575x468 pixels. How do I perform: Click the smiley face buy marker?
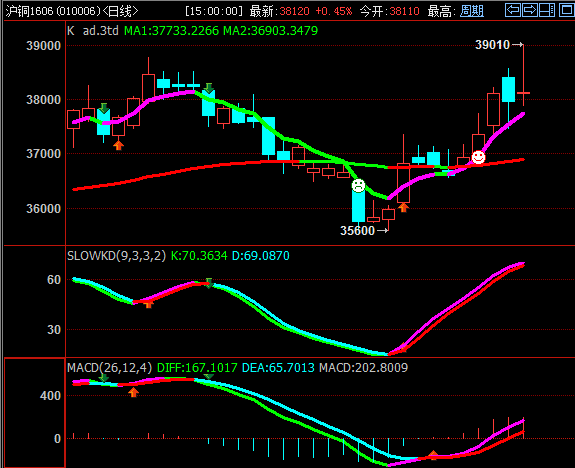(x=478, y=157)
